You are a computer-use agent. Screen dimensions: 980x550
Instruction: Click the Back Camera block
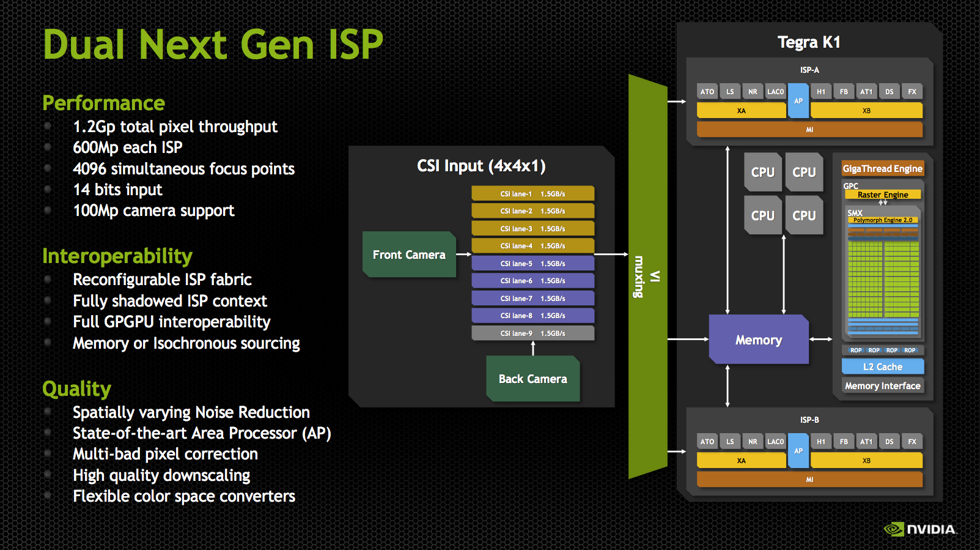point(532,379)
